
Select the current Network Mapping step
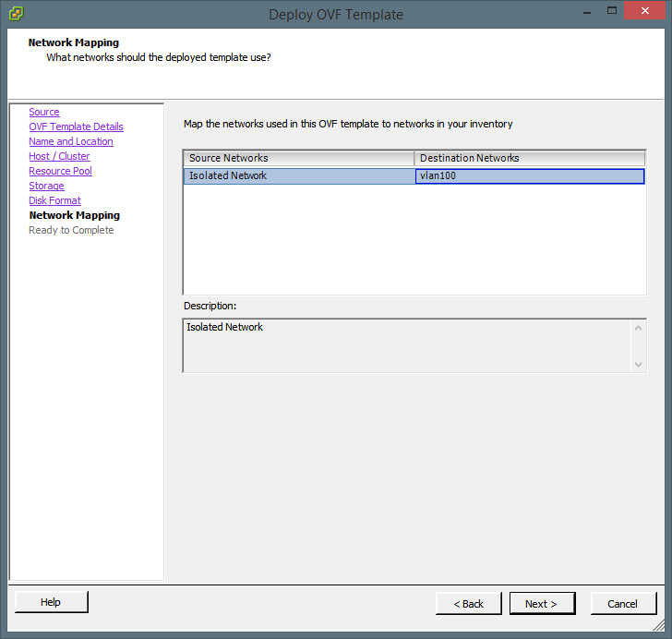coord(74,215)
